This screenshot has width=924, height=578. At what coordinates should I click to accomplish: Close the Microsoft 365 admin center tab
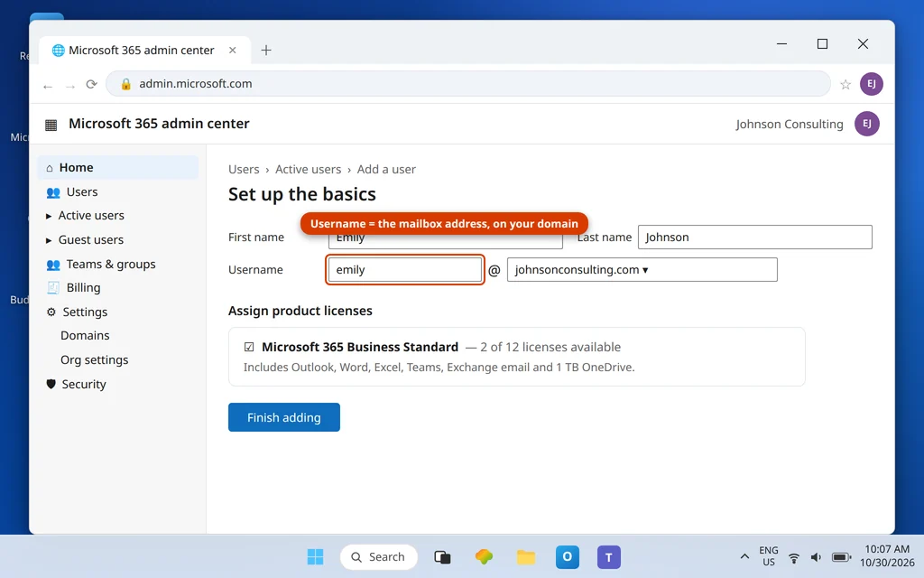[233, 51]
